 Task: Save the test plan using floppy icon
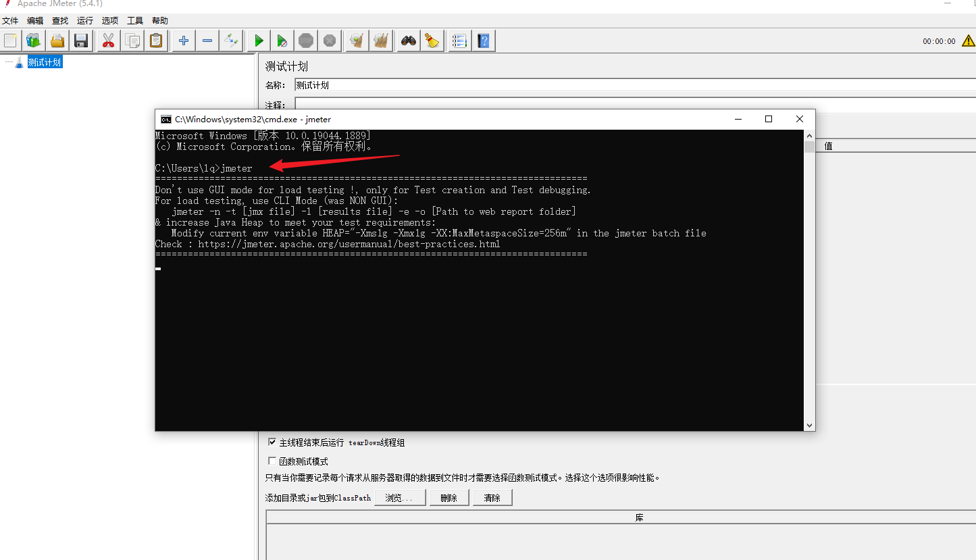pyautogui.click(x=82, y=41)
